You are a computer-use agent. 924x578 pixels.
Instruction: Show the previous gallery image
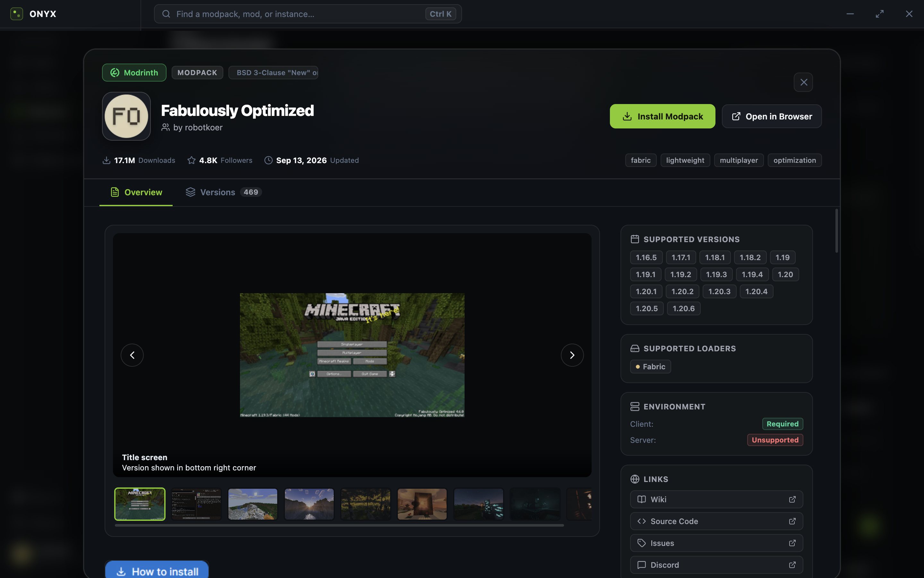(132, 355)
